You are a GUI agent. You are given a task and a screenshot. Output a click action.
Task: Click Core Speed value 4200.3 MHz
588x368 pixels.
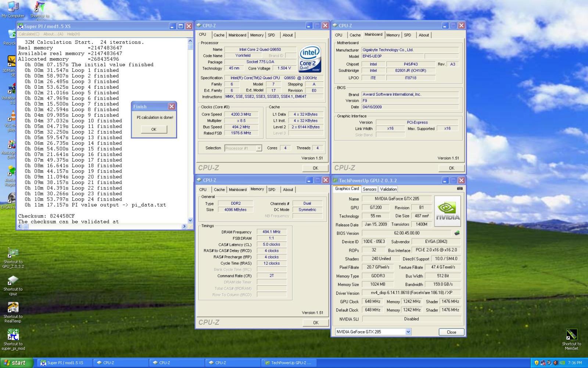241,114
